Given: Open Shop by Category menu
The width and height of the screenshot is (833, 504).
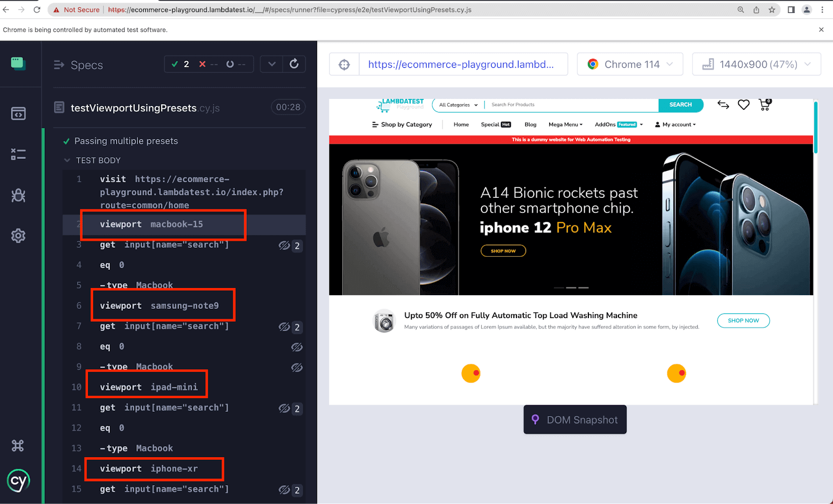Looking at the screenshot, I should point(402,124).
